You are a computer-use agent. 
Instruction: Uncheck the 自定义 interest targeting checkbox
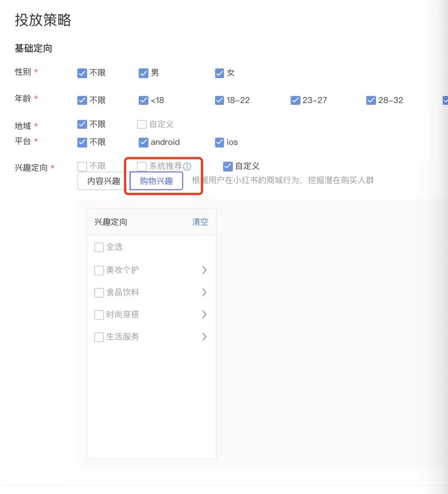coord(228,167)
